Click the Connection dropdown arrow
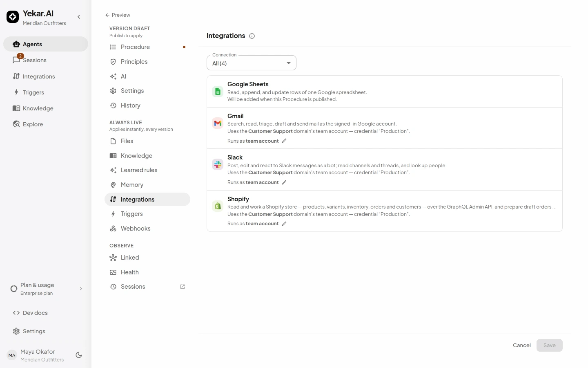This screenshot has width=588, height=368. coord(289,63)
